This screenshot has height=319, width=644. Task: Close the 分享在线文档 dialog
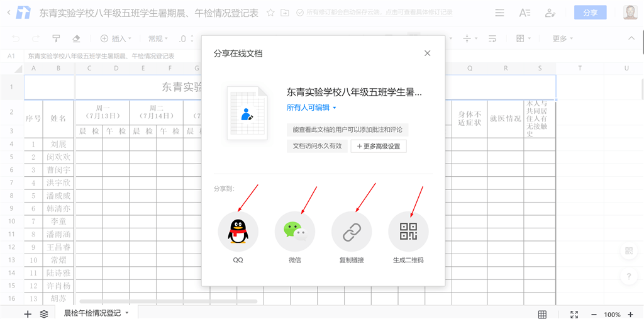pyautogui.click(x=427, y=53)
